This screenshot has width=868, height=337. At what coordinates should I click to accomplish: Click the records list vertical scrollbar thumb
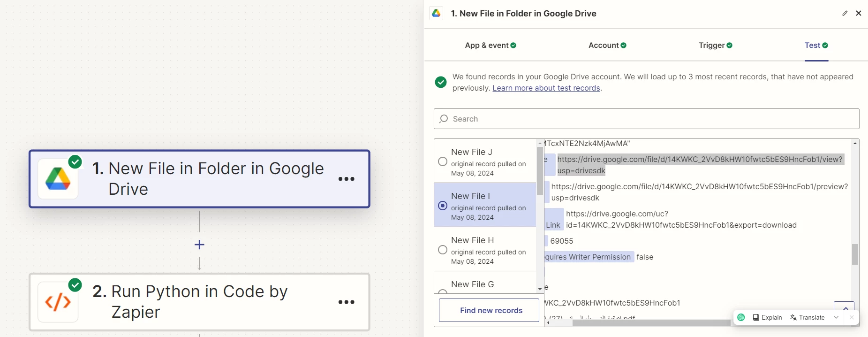click(x=540, y=171)
